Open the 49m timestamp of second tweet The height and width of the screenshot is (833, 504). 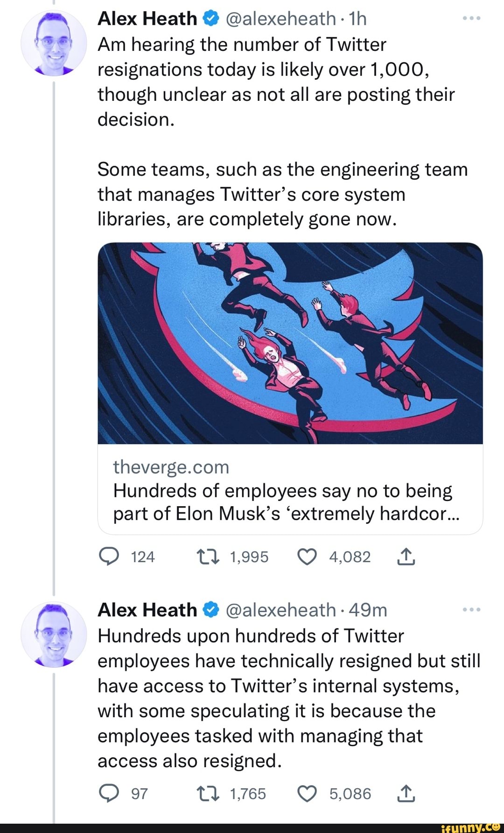pyautogui.click(x=368, y=610)
